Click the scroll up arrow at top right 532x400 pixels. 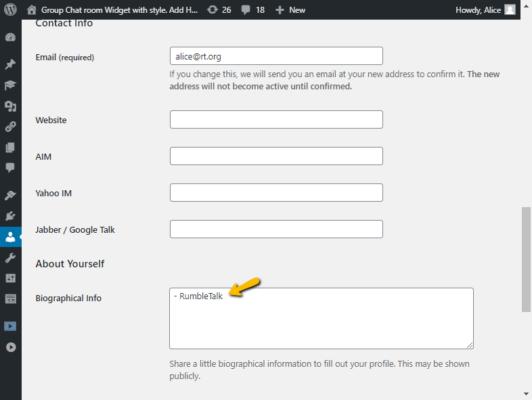[526, 6]
